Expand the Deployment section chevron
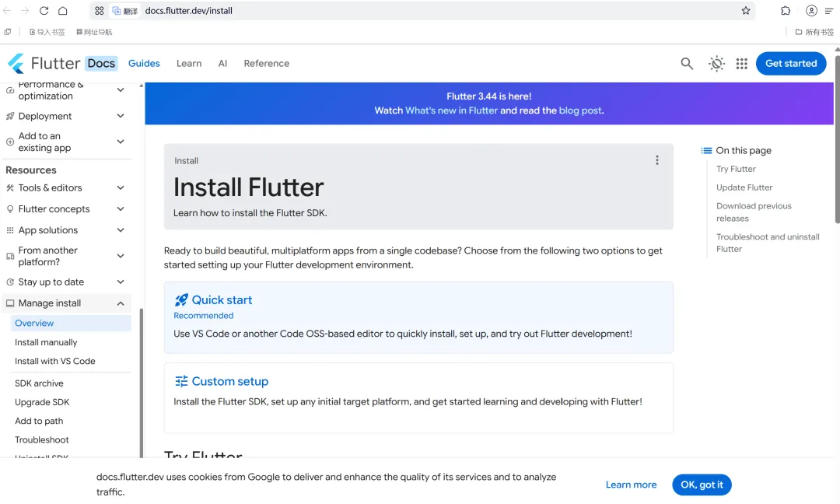 [121, 116]
